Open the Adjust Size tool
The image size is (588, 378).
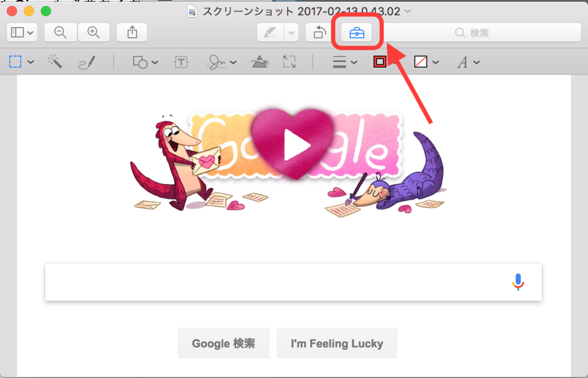289,62
